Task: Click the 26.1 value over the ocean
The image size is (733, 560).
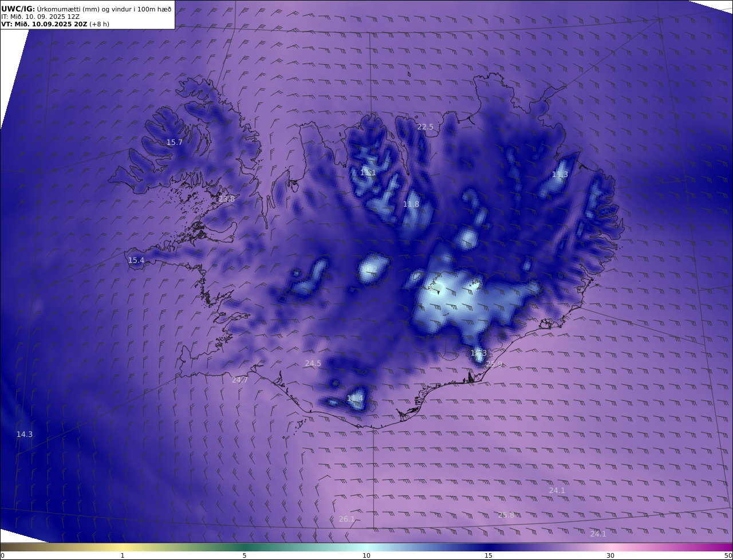Action: click(347, 519)
